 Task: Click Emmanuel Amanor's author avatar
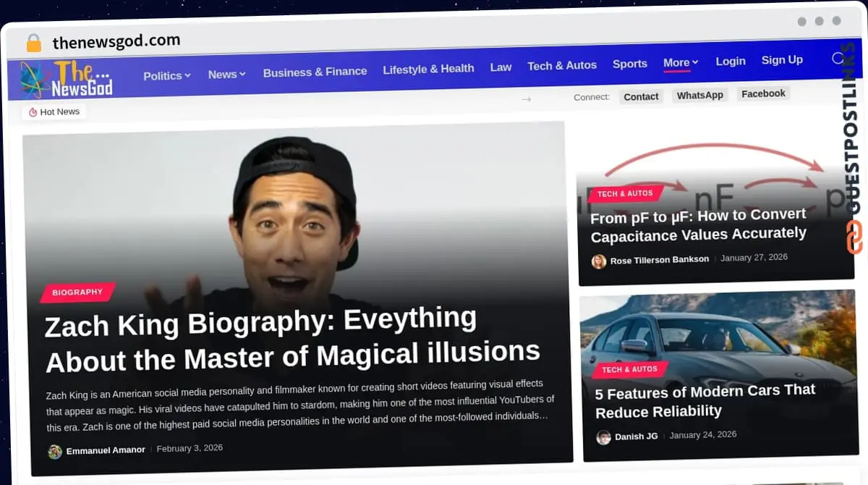coord(55,452)
